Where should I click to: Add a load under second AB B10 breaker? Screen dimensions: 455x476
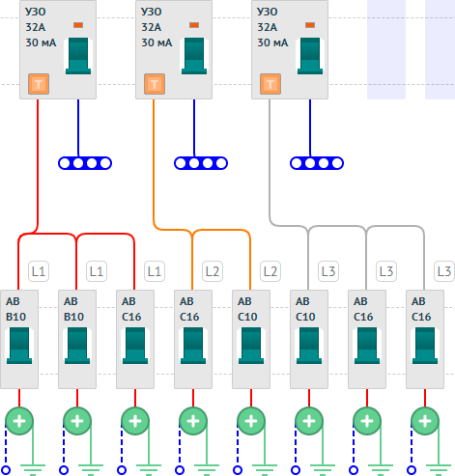coord(77,421)
